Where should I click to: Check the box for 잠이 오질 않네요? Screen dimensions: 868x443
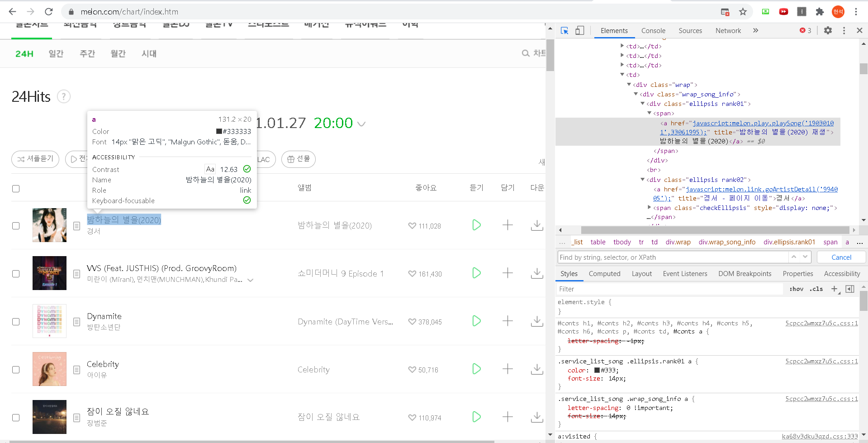tap(16, 418)
